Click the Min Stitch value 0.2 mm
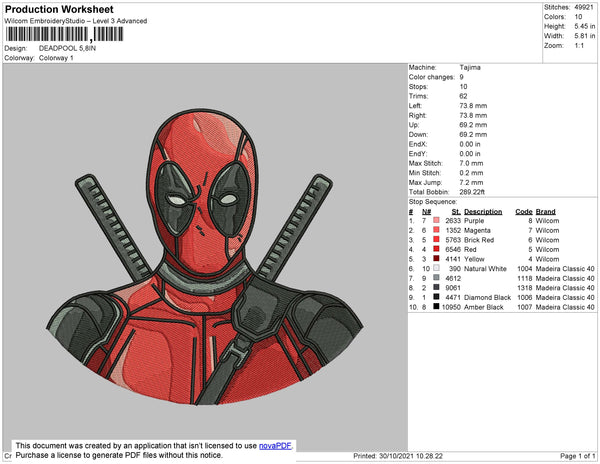Image resolution: width=600 pixels, height=464 pixels. 471,173
